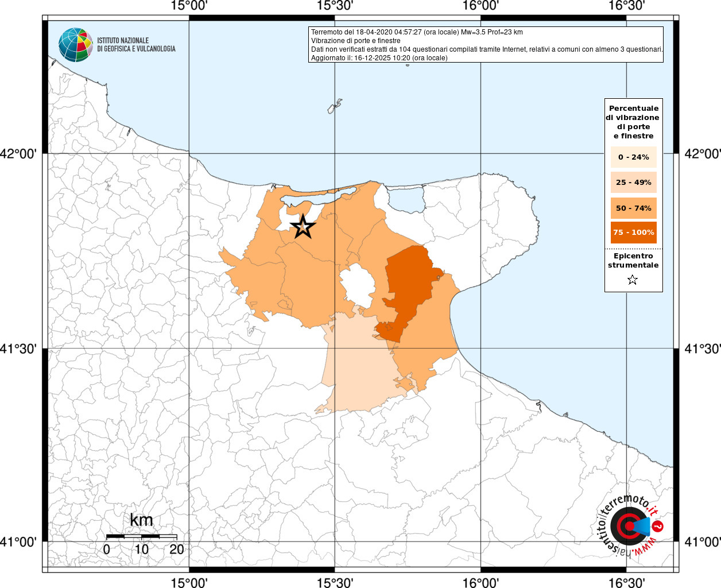Screen dimensions: 721x588
Task: Click the INGV globe logo
Action: (75, 45)
